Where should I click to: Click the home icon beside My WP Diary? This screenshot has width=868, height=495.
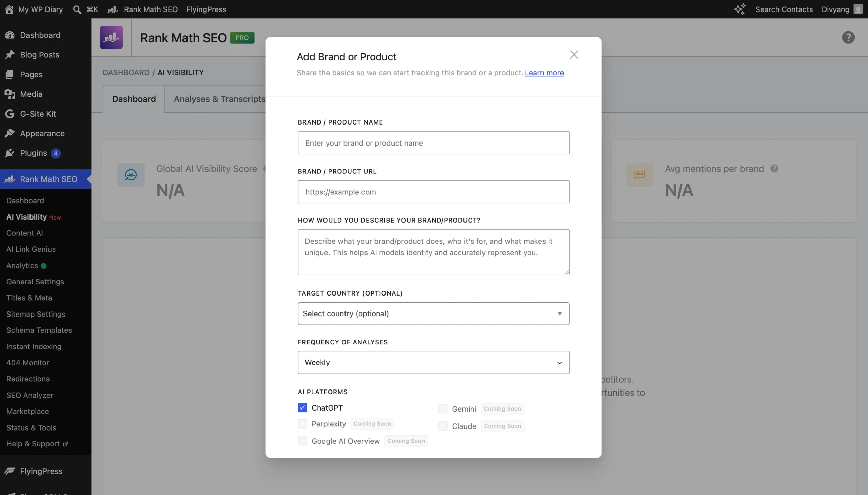(x=9, y=9)
